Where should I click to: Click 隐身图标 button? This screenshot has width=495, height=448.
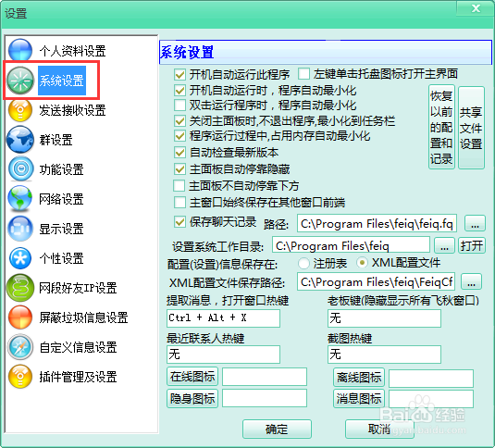pos(192,398)
